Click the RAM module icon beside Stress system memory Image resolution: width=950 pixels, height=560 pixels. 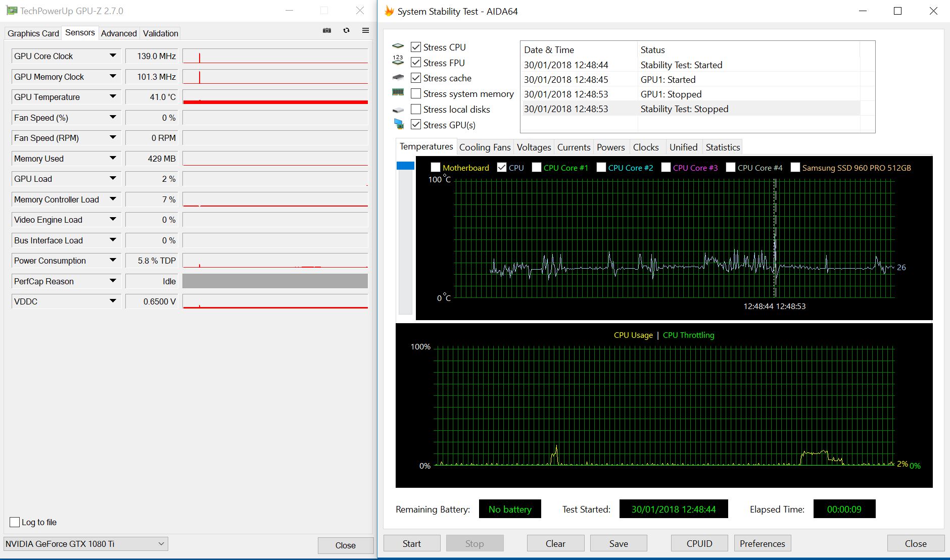coord(398,92)
